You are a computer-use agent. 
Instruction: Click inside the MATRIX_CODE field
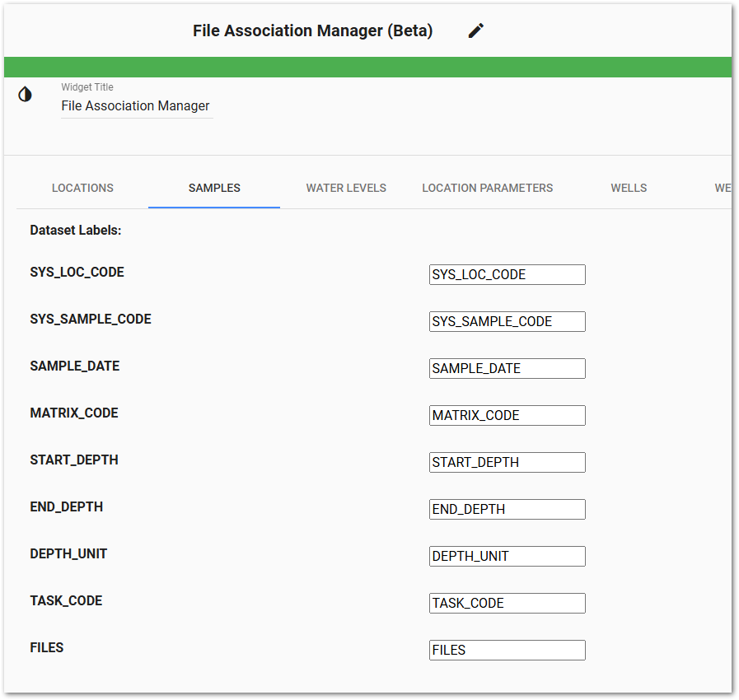(507, 415)
